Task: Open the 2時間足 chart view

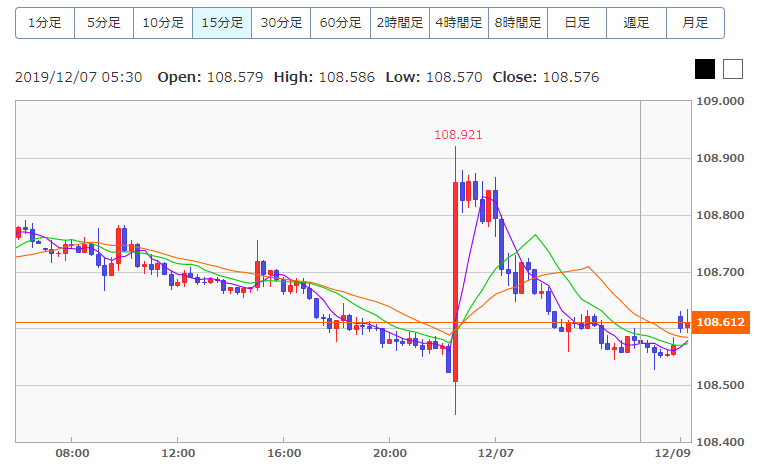Action: pyautogui.click(x=399, y=22)
